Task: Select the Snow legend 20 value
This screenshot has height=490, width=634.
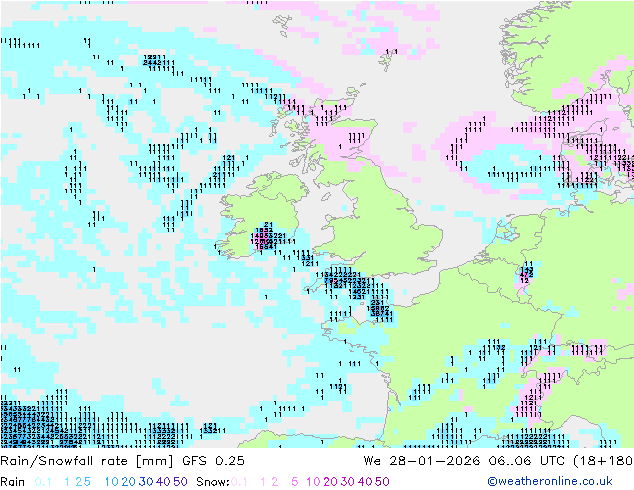Action: 330,482
